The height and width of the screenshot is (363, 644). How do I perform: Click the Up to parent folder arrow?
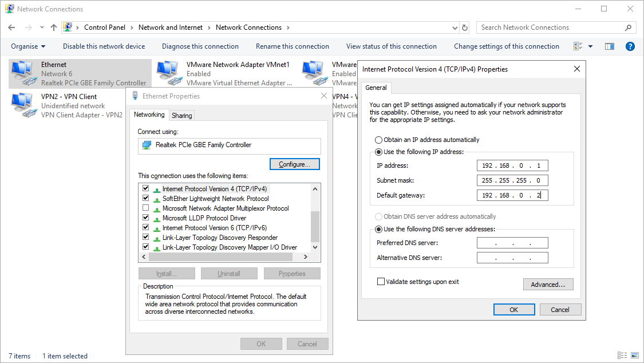click(x=54, y=27)
